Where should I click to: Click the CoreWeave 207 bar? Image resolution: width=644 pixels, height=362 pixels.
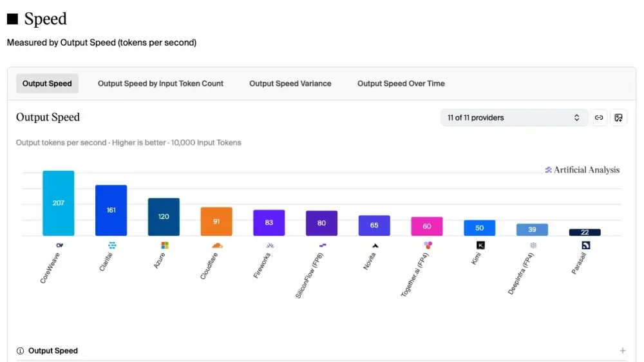pos(59,203)
